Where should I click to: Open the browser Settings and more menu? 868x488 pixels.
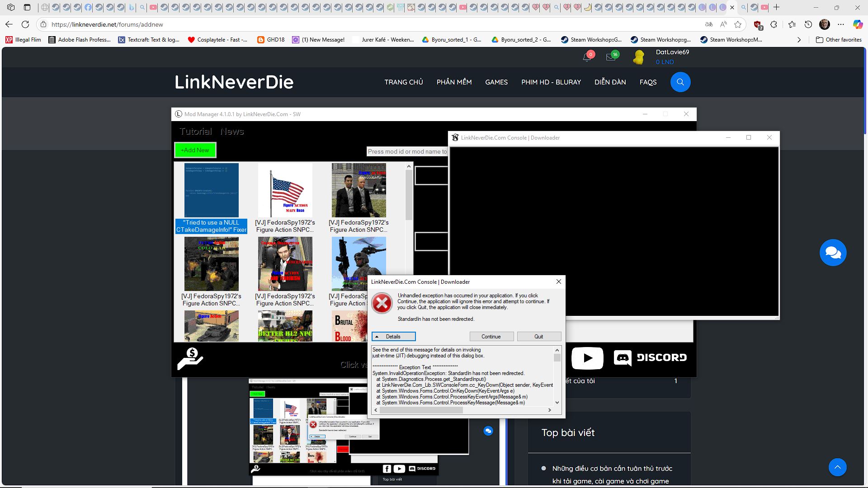tap(840, 24)
